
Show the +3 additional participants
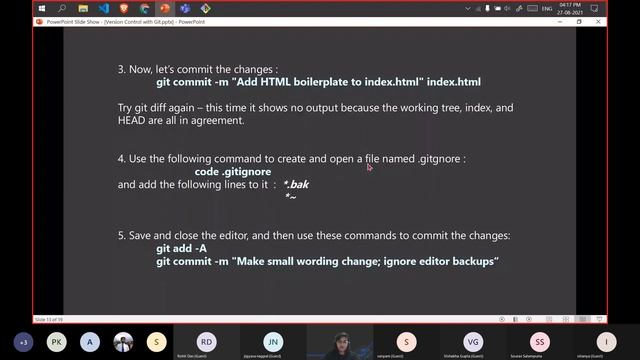click(x=23, y=342)
